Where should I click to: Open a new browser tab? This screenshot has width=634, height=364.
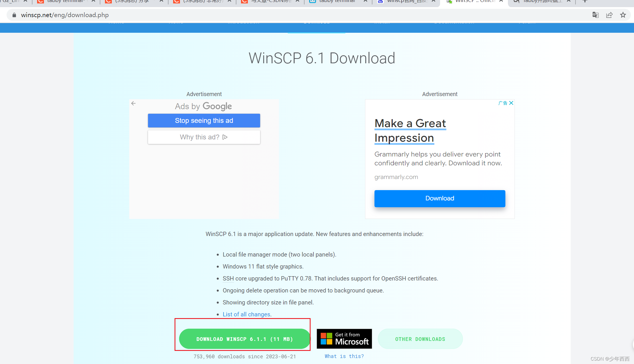coord(585,1)
